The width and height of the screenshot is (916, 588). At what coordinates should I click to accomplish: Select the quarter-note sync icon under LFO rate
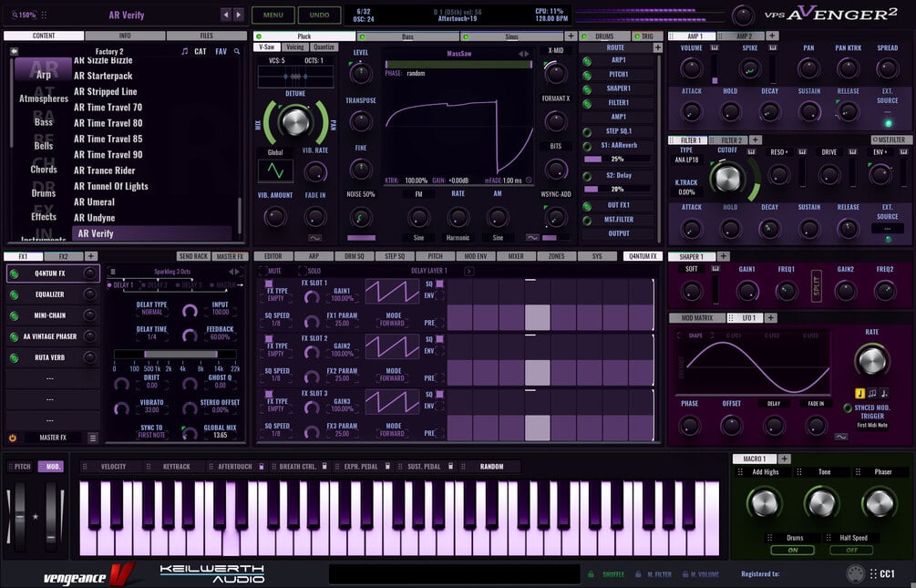pos(859,393)
